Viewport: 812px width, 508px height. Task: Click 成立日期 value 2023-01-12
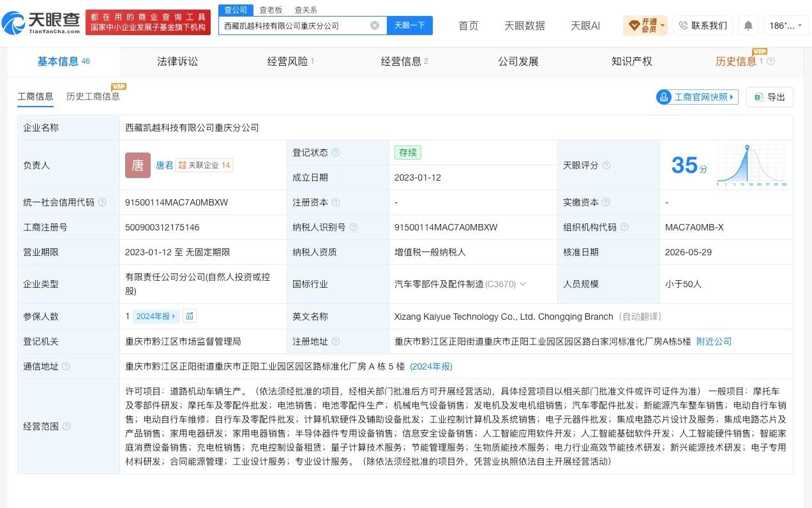417,177
